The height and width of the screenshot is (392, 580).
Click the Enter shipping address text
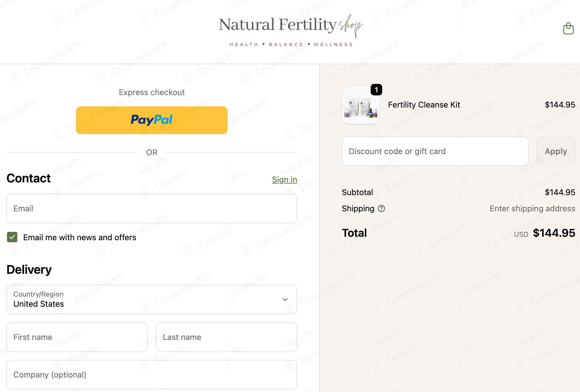532,208
